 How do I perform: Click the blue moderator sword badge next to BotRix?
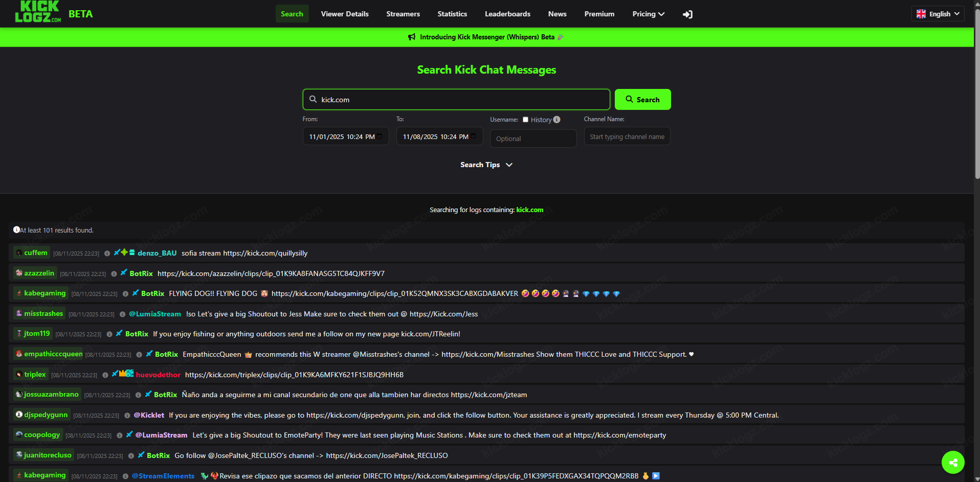pyautogui.click(x=123, y=273)
